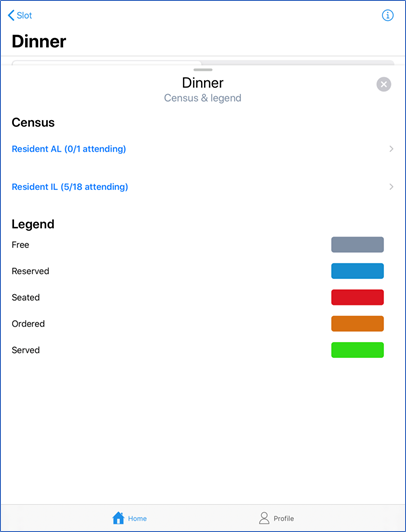The height and width of the screenshot is (532, 406).
Task: Click the Dinner sheet title text
Action: pos(203,83)
